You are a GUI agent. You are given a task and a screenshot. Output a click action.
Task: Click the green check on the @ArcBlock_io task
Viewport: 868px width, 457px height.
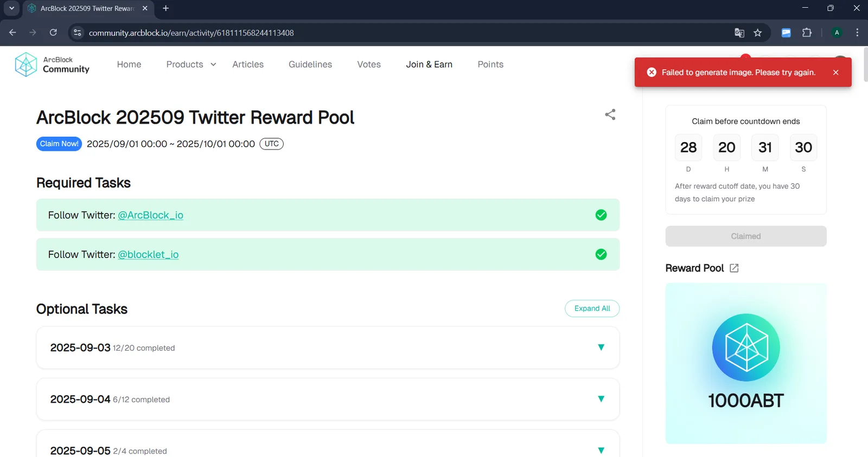click(x=601, y=215)
